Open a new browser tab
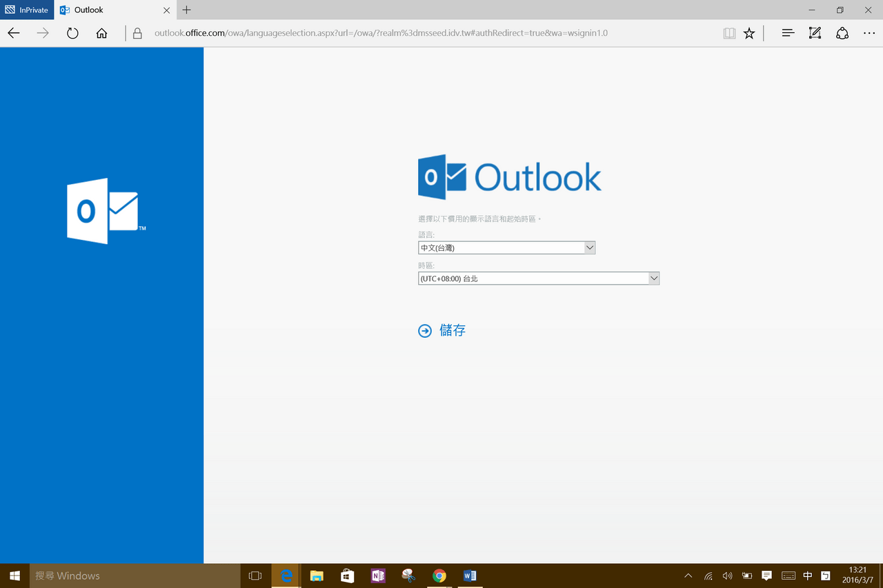 coord(187,10)
